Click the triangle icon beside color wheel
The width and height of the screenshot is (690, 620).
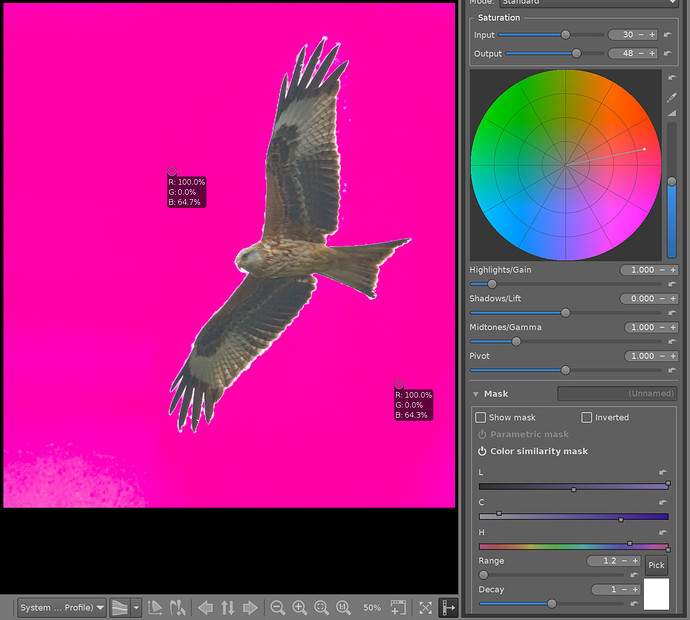[672, 113]
